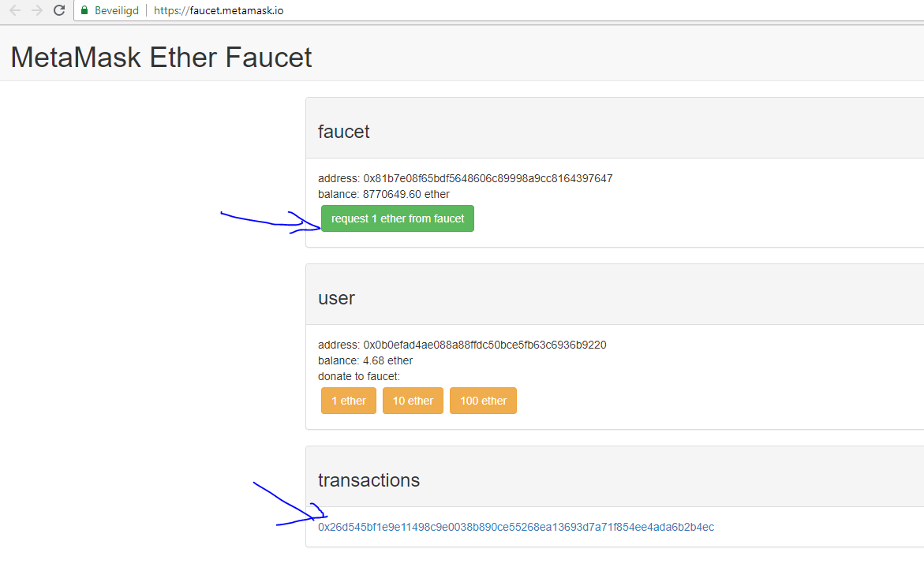Image resolution: width=924 pixels, height=571 pixels.
Task: Click the 'transactions' panel heading
Action: [x=368, y=480]
